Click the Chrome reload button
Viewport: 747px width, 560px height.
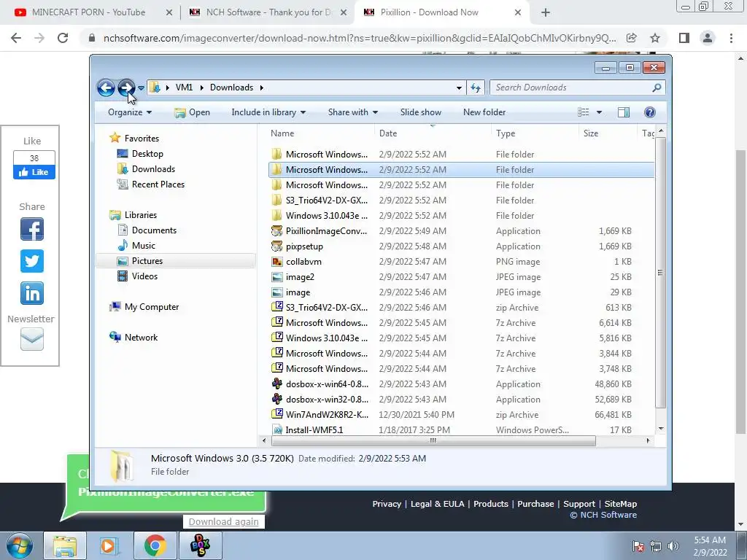click(x=63, y=38)
